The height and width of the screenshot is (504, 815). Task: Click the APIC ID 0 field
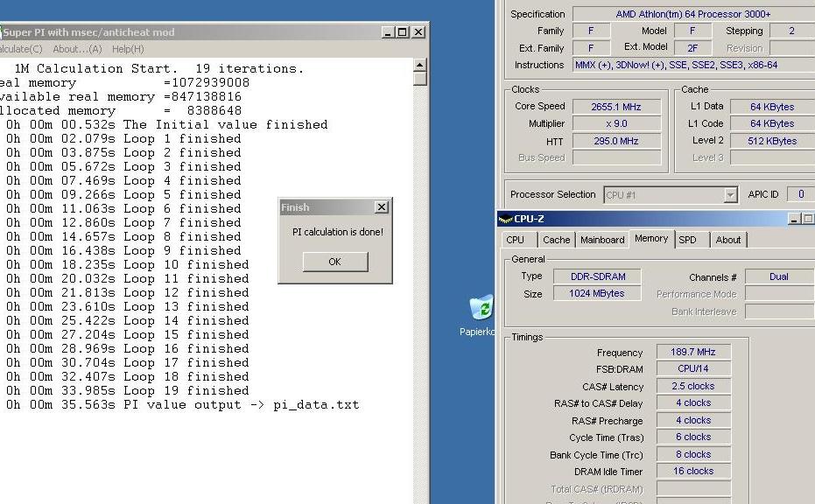pyautogui.click(x=801, y=194)
